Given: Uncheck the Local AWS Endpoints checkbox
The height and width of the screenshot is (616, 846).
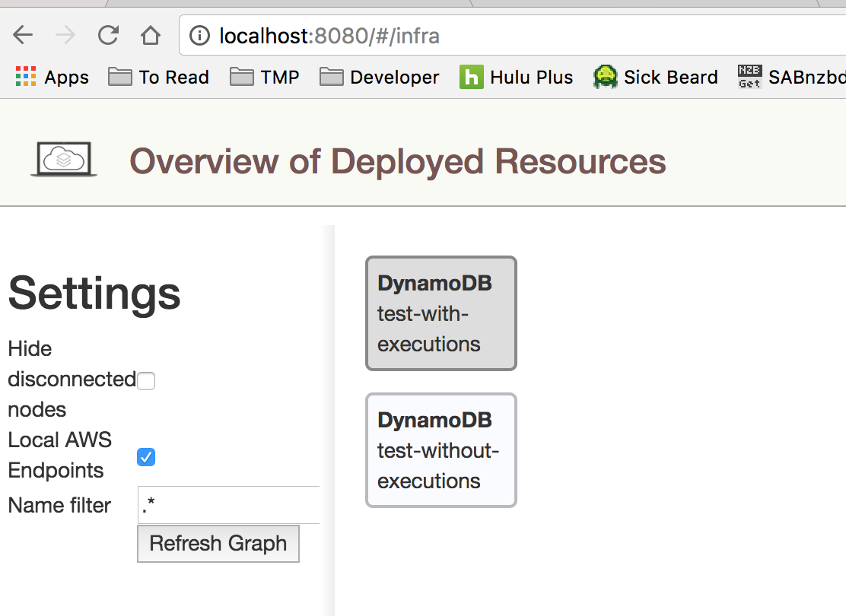Looking at the screenshot, I should click(x=145, y=456).
